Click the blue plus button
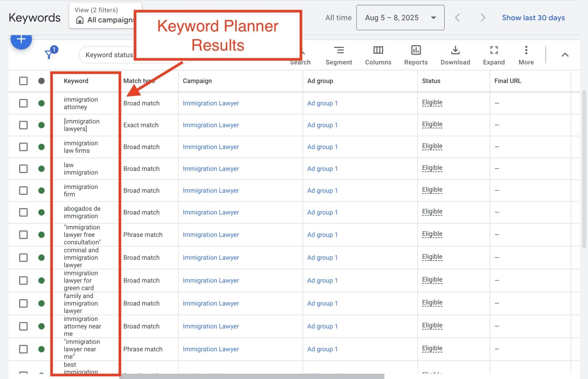Image resolution: width=588 pixels, height=379 pixels. [x=21, y=39]
